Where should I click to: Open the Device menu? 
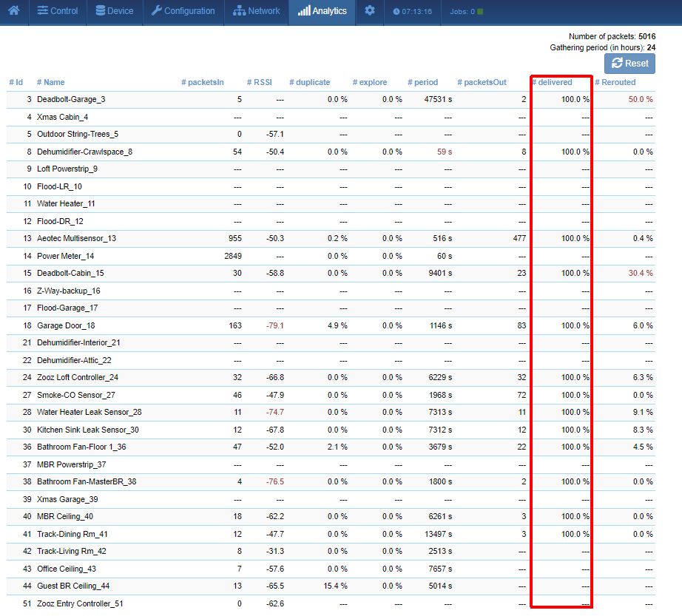coord(115,11)
